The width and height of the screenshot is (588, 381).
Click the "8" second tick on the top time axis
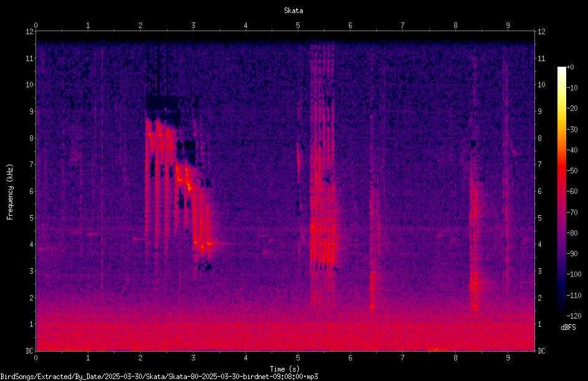[x=455, y=26]
